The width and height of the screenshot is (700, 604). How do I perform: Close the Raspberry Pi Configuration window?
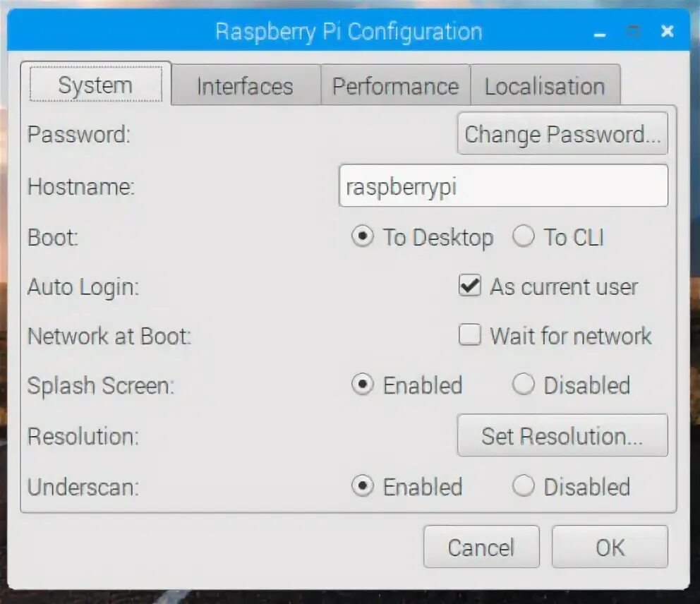tap(667, 31)
